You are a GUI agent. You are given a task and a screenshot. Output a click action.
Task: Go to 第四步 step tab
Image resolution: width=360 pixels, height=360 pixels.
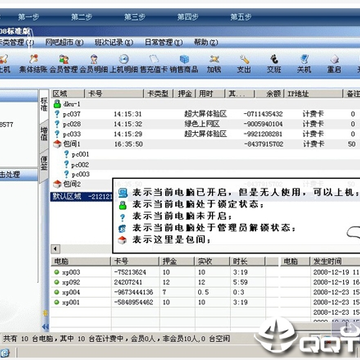[x=188, y=17]
